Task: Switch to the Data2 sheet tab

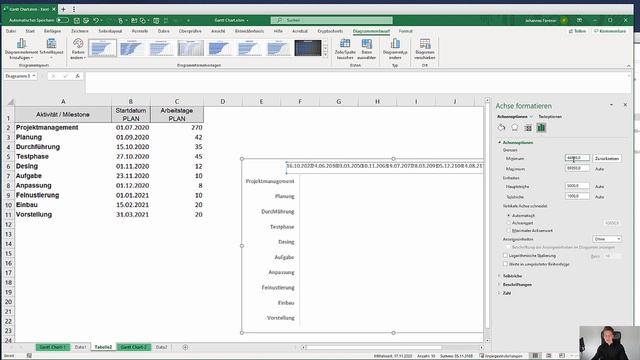Action: [x=162, y=347]
